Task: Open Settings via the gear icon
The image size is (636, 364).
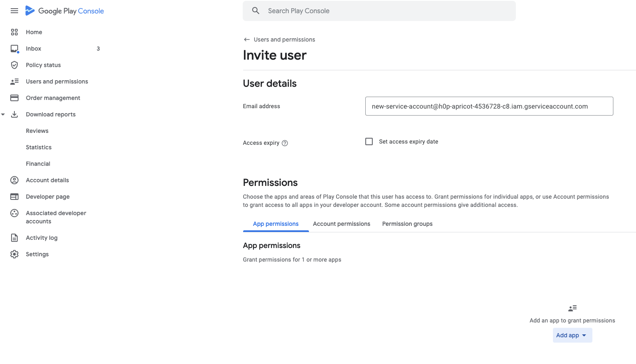Action: point(14,254)
